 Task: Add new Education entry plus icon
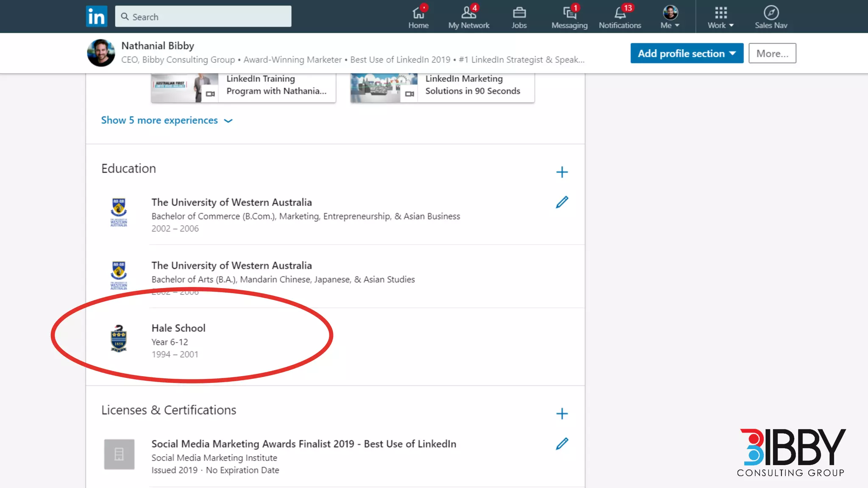(562, 172)
